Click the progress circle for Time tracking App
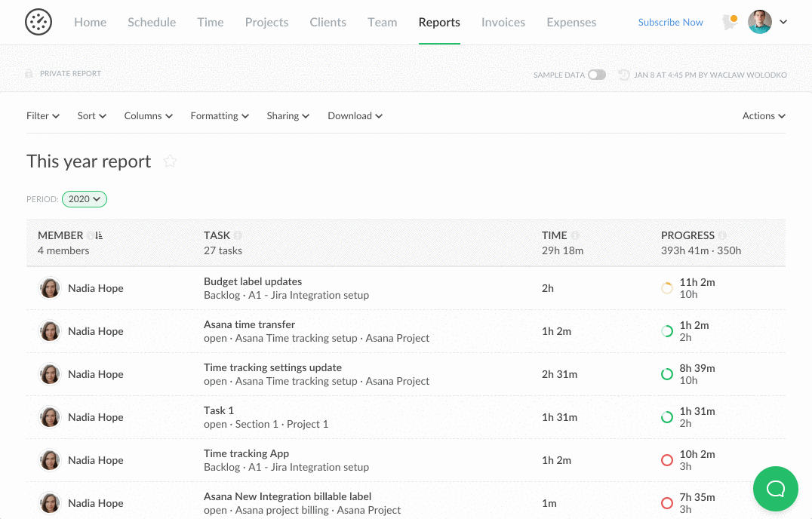This screenshot has height=519, width=812. point(666,460)
